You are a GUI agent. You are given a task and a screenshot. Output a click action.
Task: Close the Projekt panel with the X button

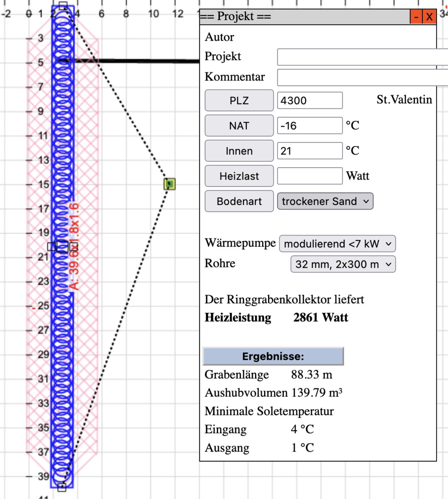(x=429, y=17)
